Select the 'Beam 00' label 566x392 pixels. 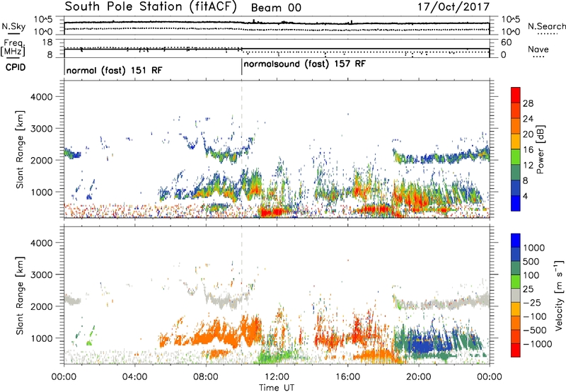pyautogui.click(x=276, y=8)
